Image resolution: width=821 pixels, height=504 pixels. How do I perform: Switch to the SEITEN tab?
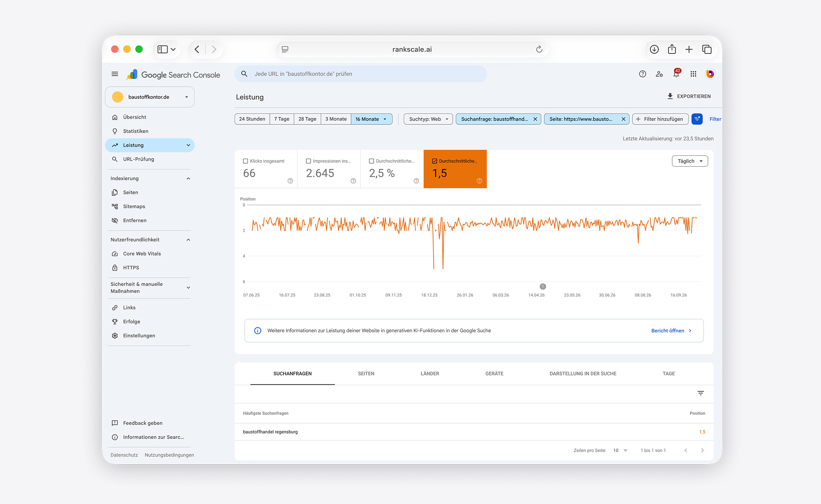pyautogui.click(x=366, y=374)
